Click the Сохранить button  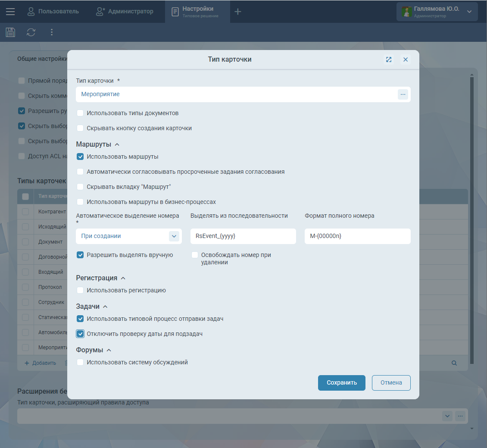click(x=341, y=382)
